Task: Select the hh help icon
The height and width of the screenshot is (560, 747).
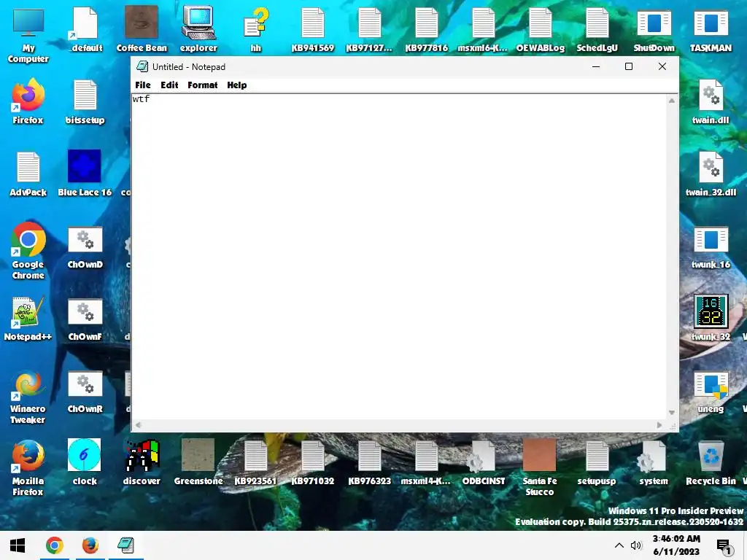Action: [256, 29]
